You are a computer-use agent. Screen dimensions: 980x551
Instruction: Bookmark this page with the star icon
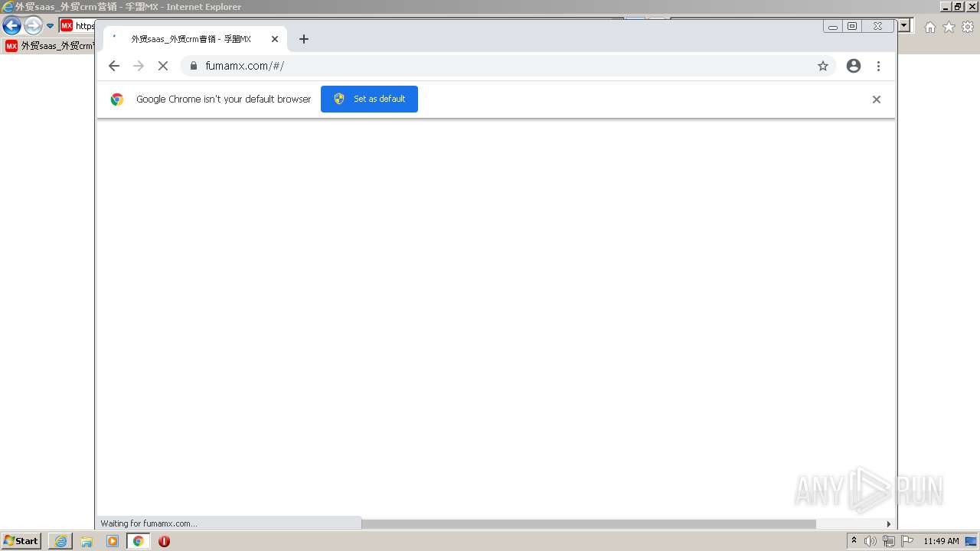(x=823, y=66)
